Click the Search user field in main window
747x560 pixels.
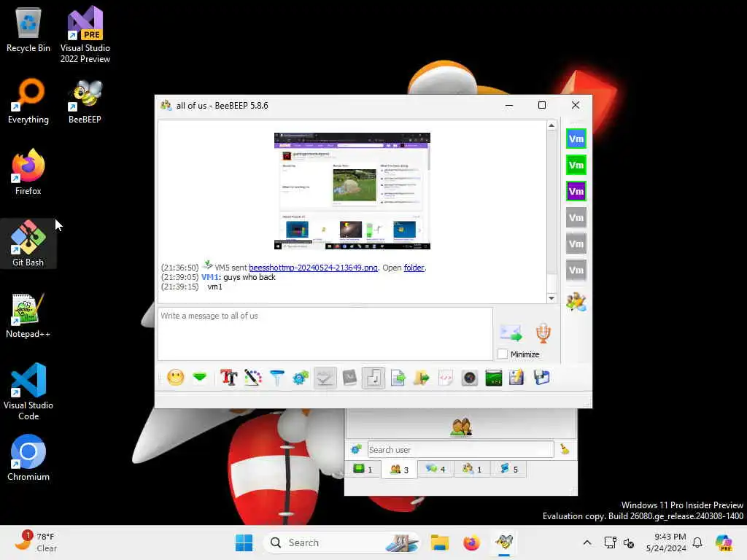460,449
